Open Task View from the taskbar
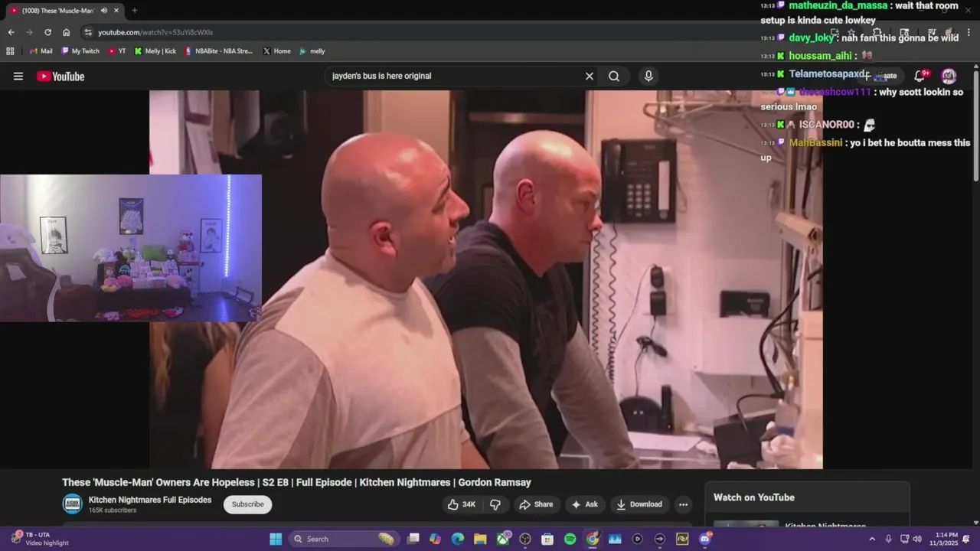This screenshot has width=980, height=551. pyautogui.click(x=413, y=539)
